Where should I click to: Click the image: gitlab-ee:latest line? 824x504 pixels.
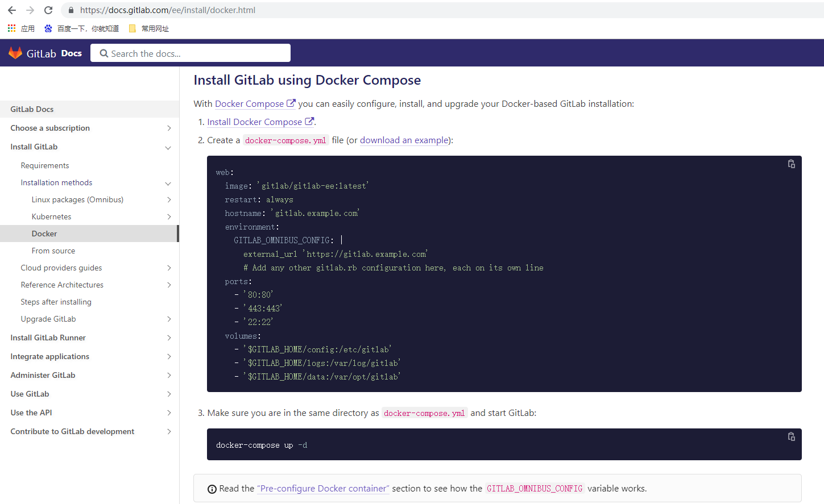[297, 186]
